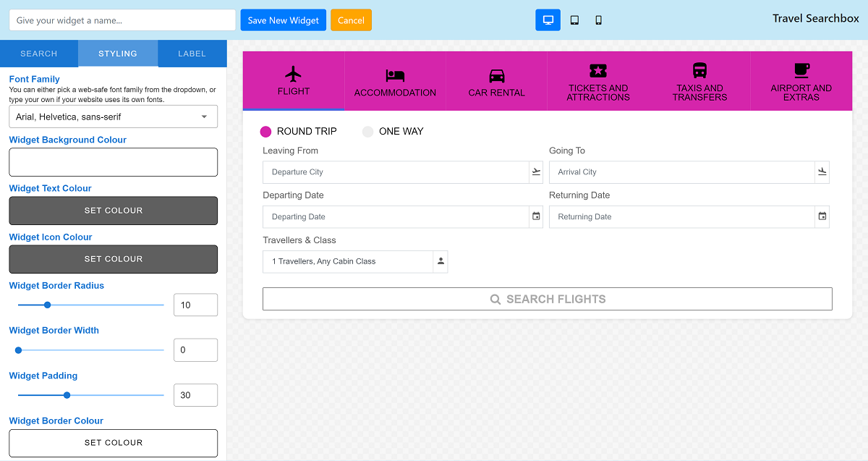
Task: Switch to tablet preview icon
Action: coord(574,20)
